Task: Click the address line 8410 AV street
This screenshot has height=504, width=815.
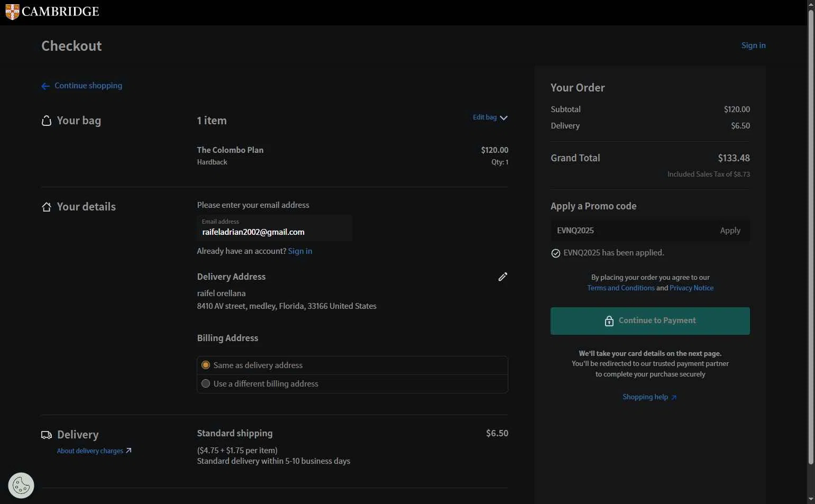Action: [x=287, y=306]
